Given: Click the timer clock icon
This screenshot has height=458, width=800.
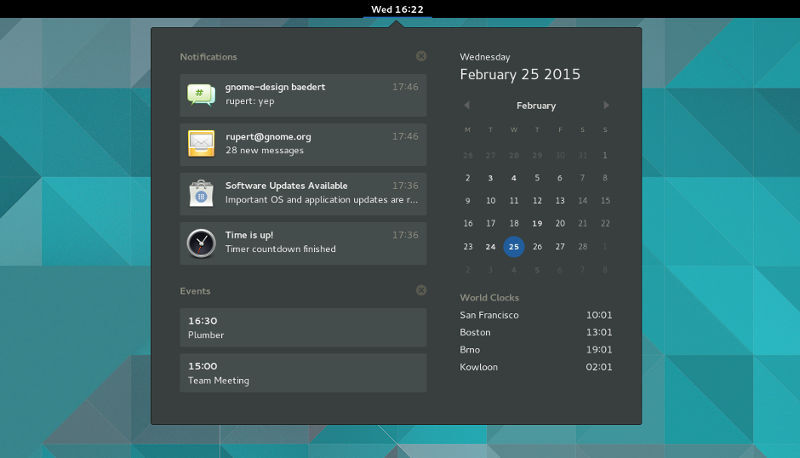Looking at the screenshot, I should click(x=201, y=242).
